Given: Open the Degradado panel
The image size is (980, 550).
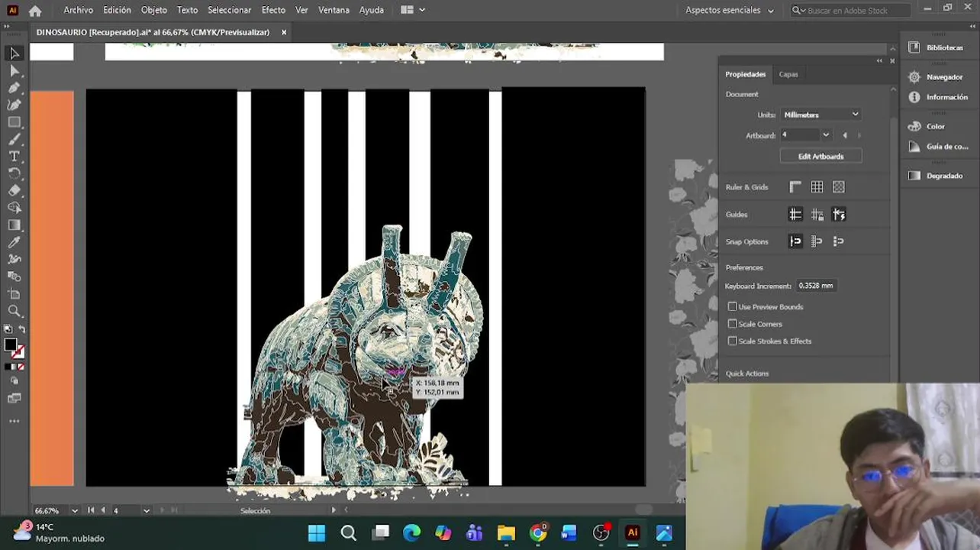Looking at the screenshot, I should [936, 176].
